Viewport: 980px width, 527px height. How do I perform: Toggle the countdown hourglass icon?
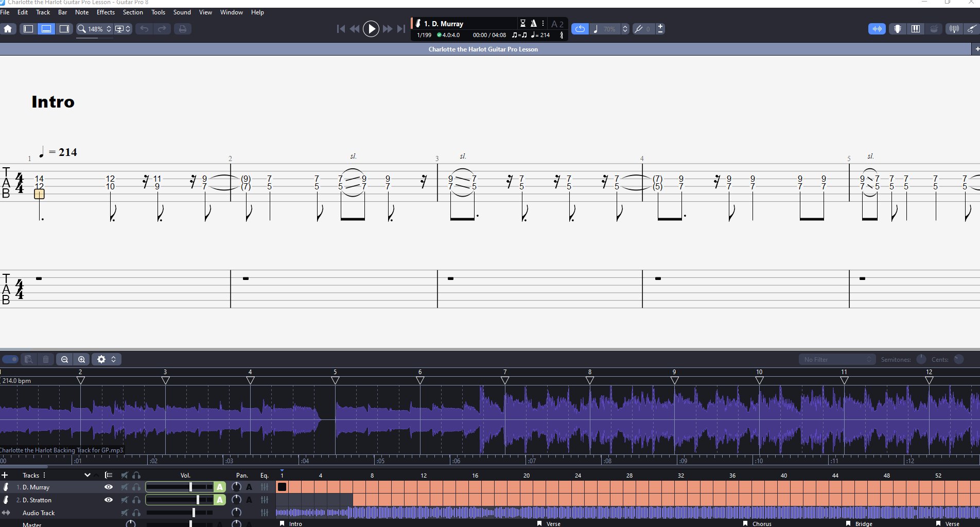(x=522, y=23)
